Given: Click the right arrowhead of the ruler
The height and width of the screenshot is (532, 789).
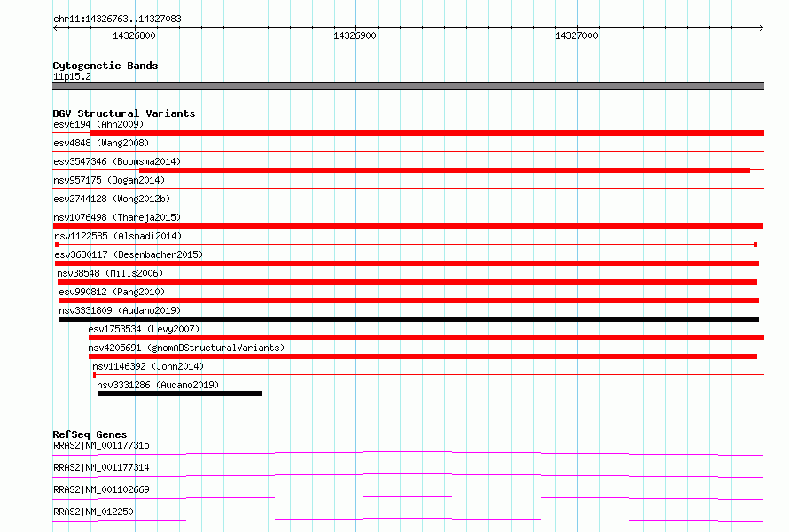Looking at the screenshot, I should coord(762,27).
